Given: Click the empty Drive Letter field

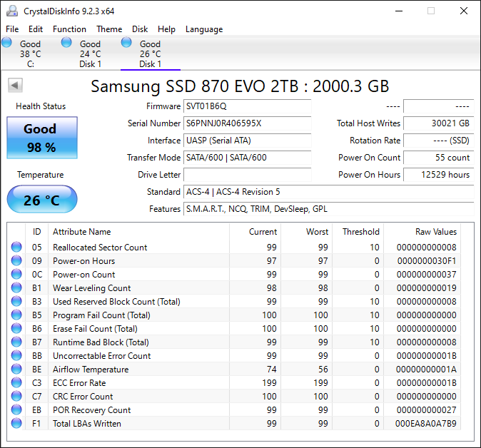Looking at the screenshot, I should point(247,175).
